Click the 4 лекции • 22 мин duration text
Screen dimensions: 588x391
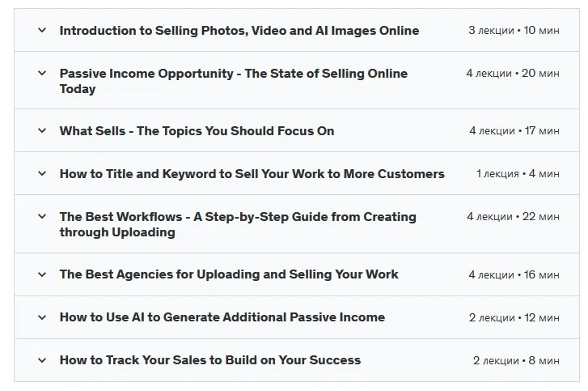point(513,217)
